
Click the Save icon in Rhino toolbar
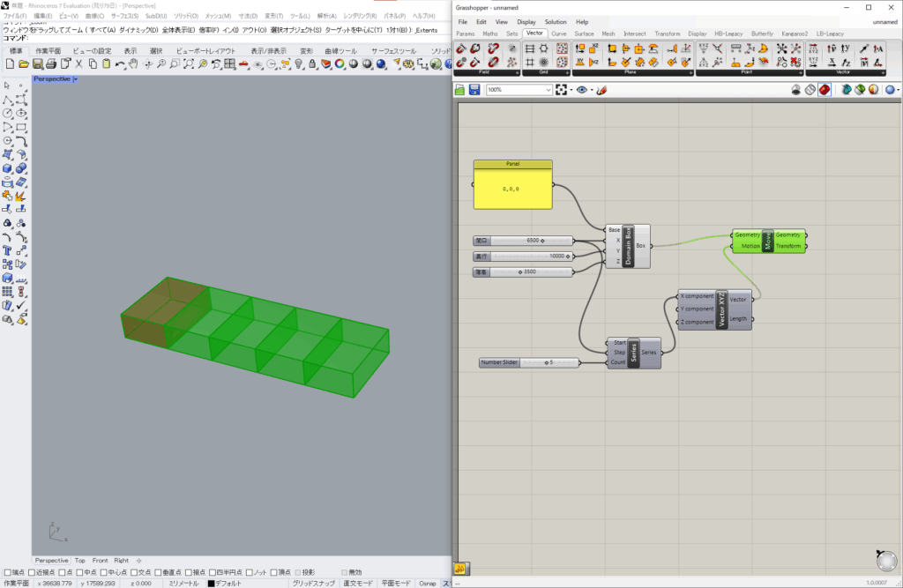[x=37, y=64]
